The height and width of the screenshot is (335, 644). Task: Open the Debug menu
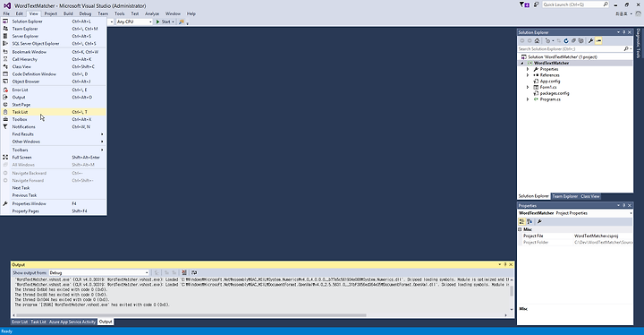(x=85, y=13)
